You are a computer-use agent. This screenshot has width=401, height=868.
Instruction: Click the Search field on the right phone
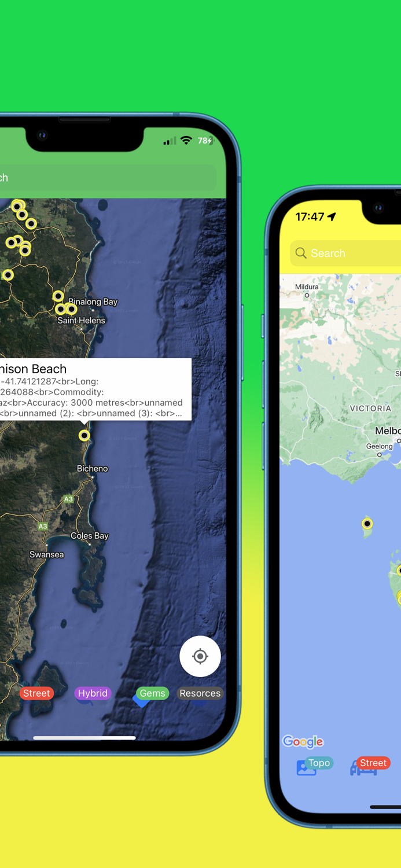345,253
